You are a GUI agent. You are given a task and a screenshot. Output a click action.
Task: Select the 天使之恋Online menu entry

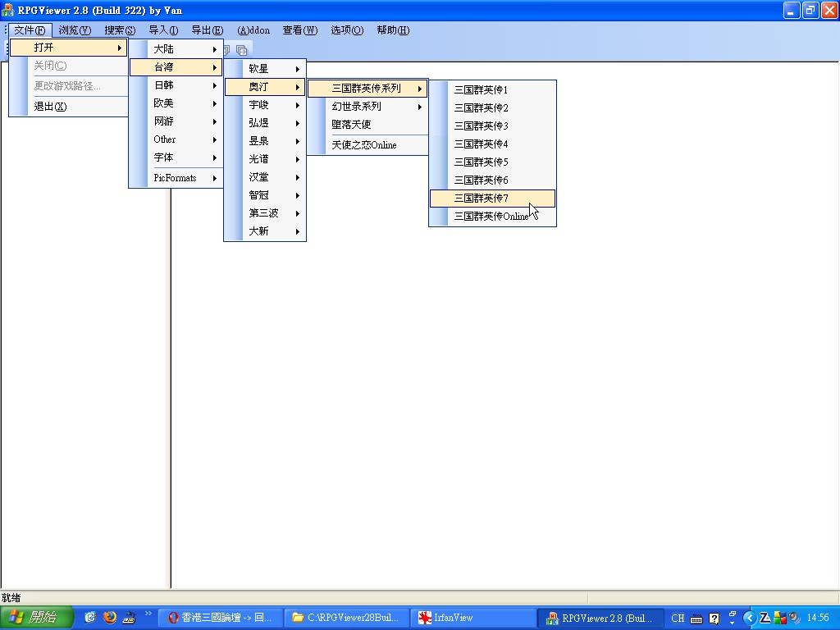coord(367,145)
